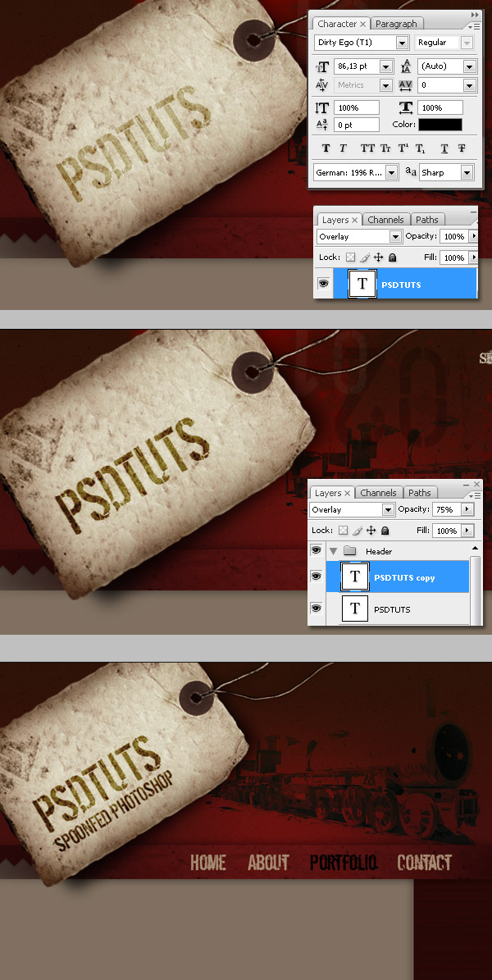Collapse the Header group disclosure triangle
The width and height of the screenshot is (492, 980).
pyautogui.click(x=333, y=550)
